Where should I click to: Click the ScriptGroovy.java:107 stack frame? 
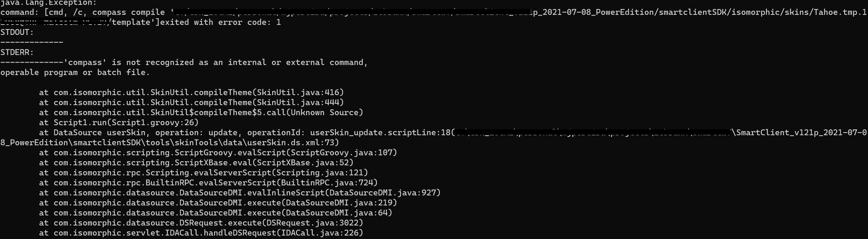click(x=218, y=153)
